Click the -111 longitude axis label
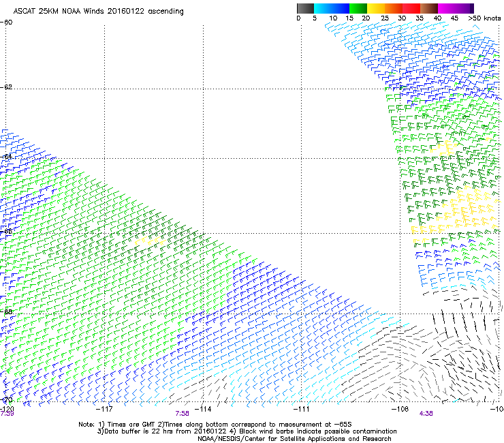Screen dimensions: 504x443 (x=301, y=409)
